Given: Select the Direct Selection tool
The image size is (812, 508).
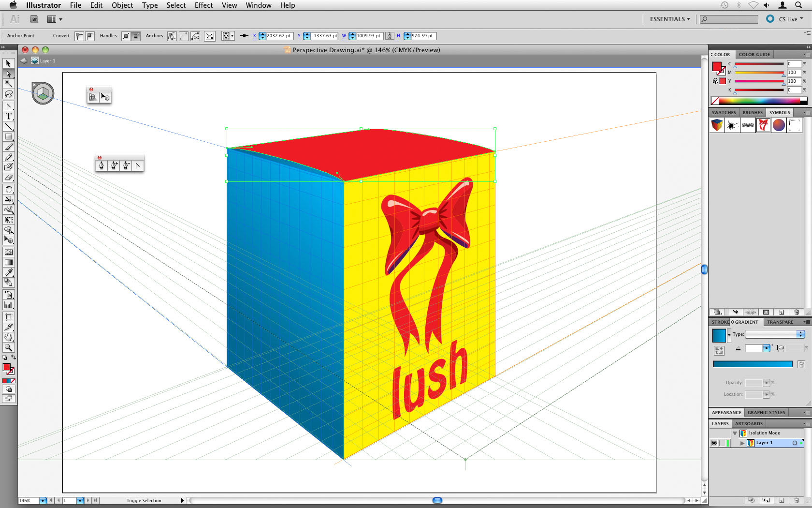Looking at the screenshot, I should pos(8,74).
